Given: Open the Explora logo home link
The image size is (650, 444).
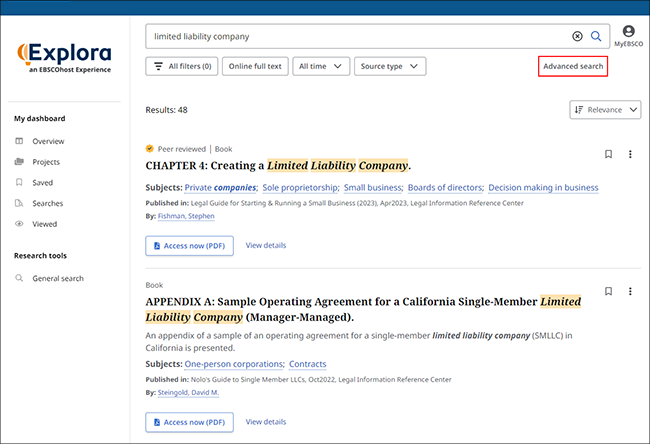Looking at the screenshot, I should click(x=65, y=58).
